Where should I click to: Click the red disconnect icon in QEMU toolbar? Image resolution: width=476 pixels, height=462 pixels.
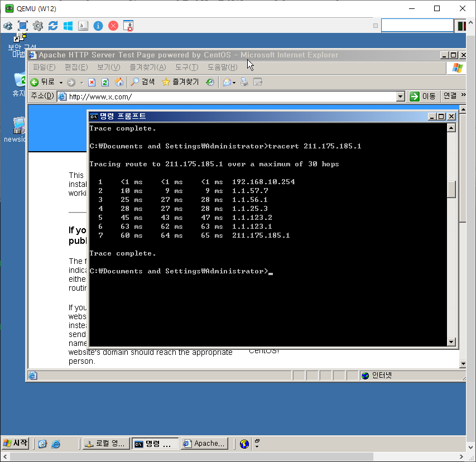click(113, 26)
